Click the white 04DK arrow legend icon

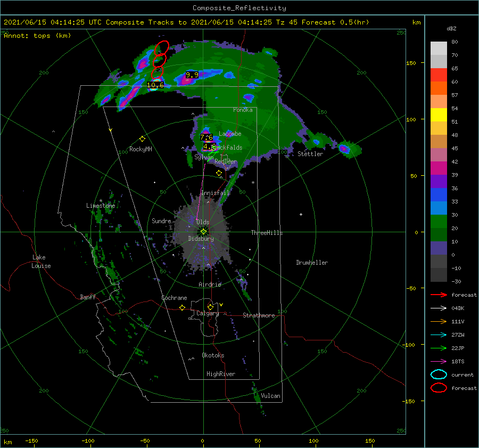click(439, 308)
